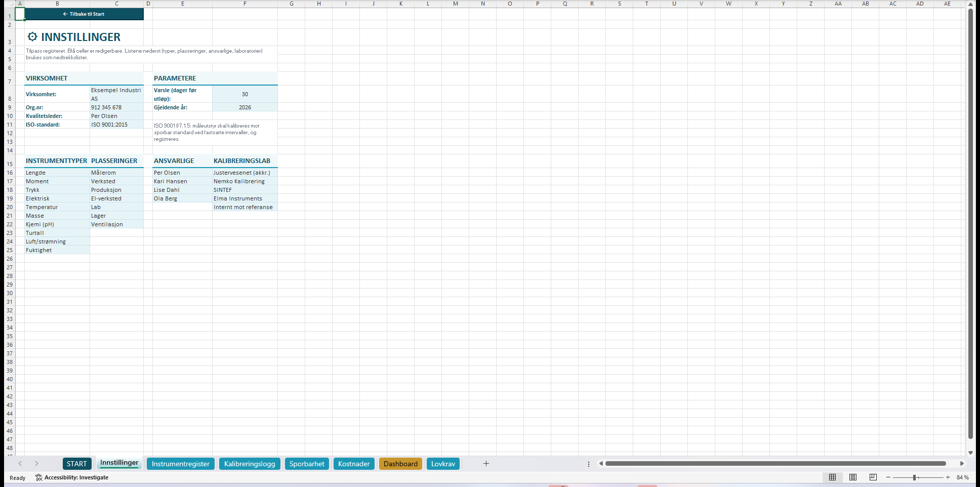Click the Elektrisk cell
This screenshot has width=980, height=487.
point(57,198)
